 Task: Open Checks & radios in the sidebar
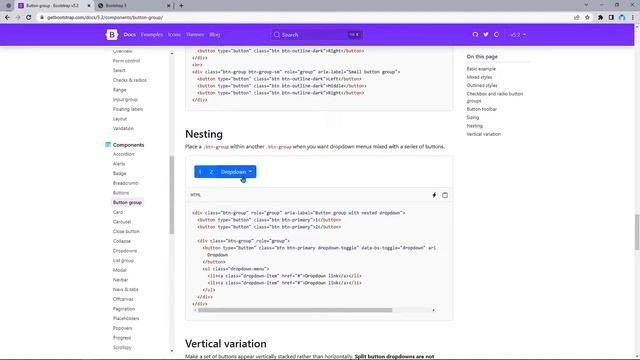(x=130, y=80)
